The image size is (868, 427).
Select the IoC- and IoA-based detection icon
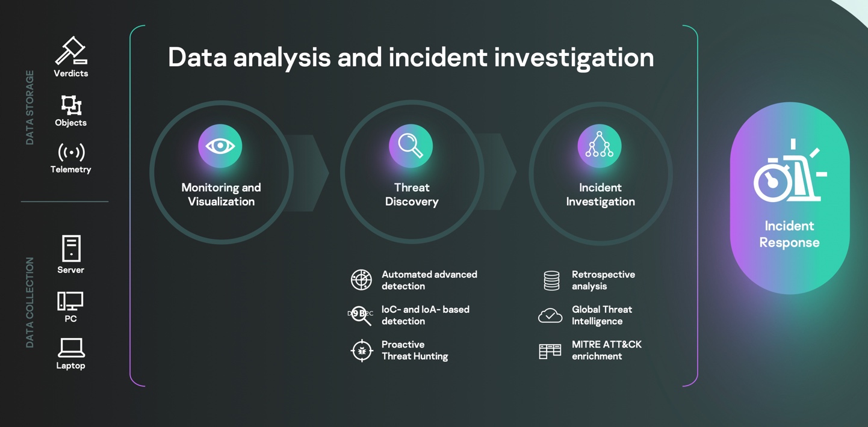361,315
